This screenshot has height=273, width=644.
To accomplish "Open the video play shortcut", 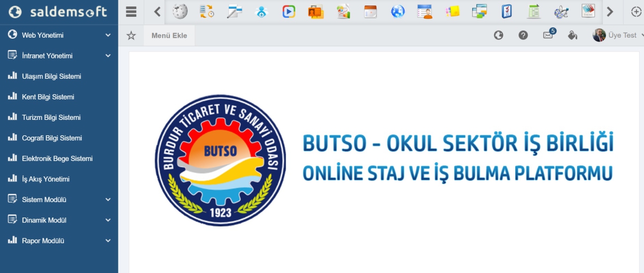I will (289, 11).
